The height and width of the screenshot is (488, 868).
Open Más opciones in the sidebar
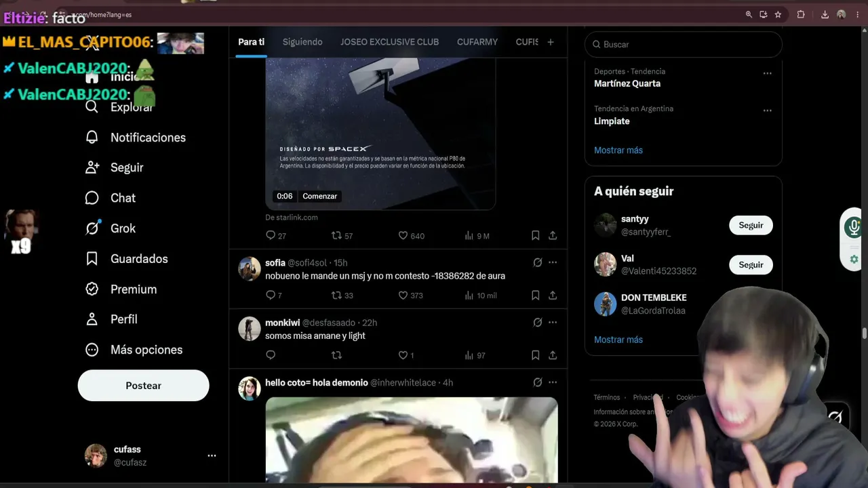[x=134, y=350]
